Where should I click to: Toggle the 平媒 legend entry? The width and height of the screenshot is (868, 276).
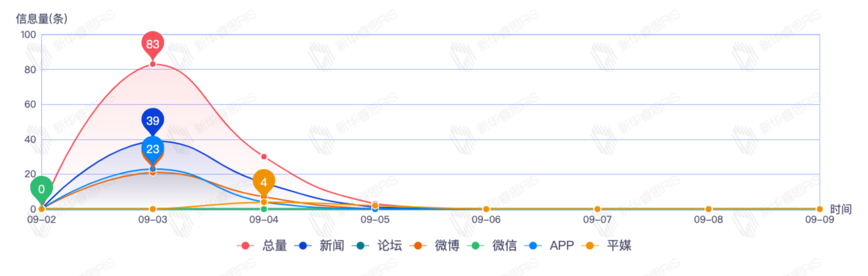click(607, 246)
